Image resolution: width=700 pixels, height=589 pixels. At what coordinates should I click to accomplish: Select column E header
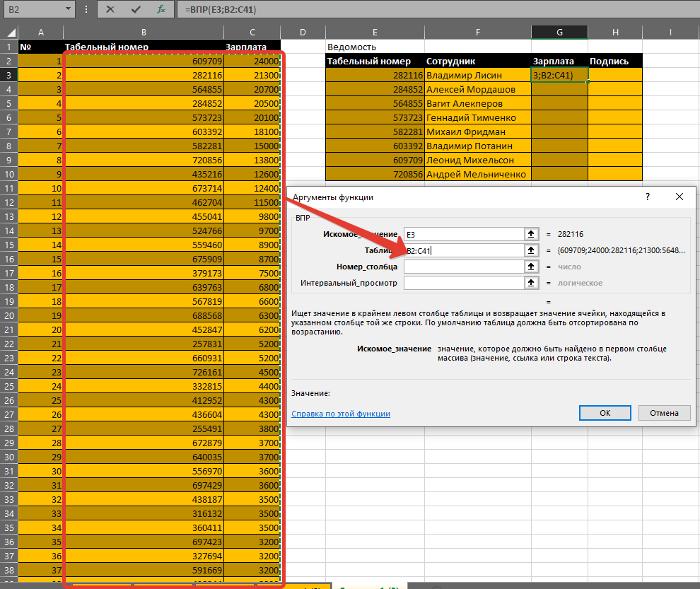(x=375, y=32)
